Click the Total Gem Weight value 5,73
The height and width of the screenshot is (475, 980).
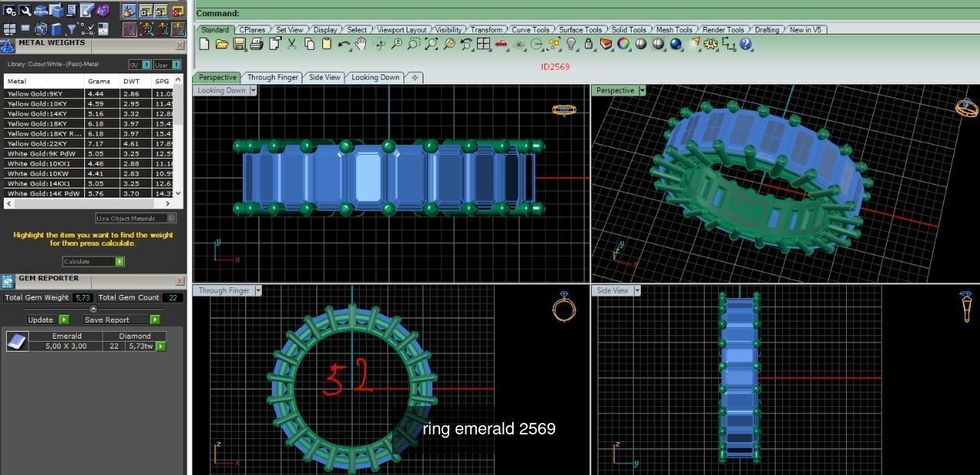(x=83, y=297)
